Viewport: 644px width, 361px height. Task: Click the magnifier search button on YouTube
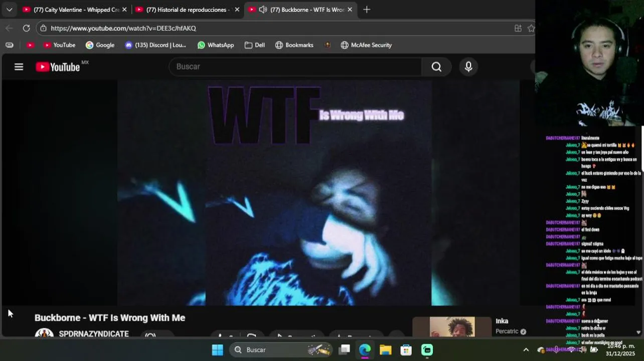(436, 67)
